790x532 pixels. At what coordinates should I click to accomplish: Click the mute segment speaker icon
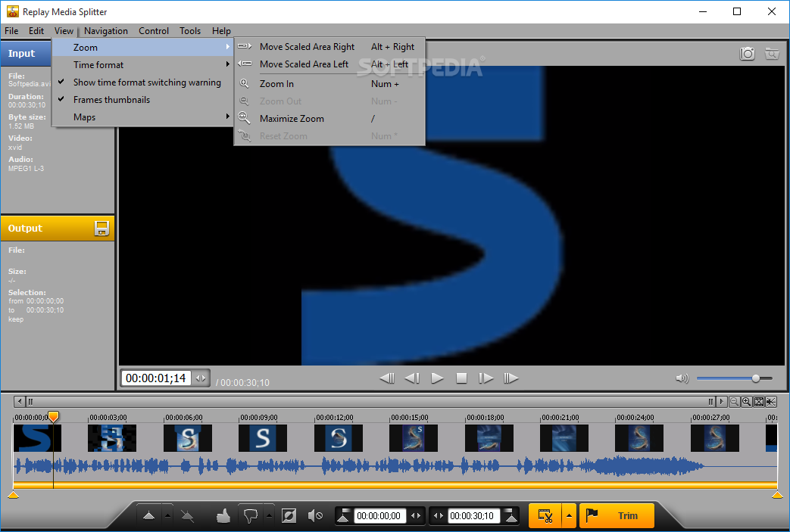tap(315, 515)
